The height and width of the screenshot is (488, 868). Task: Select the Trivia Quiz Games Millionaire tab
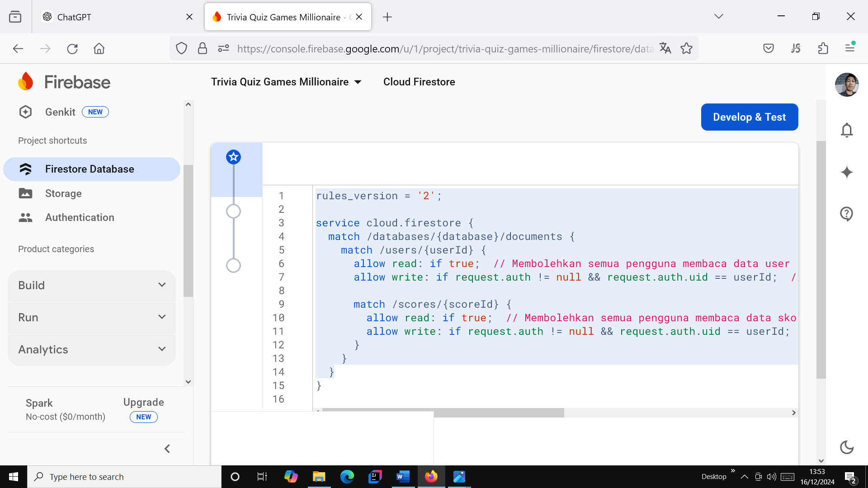click(x=288, y=17)
